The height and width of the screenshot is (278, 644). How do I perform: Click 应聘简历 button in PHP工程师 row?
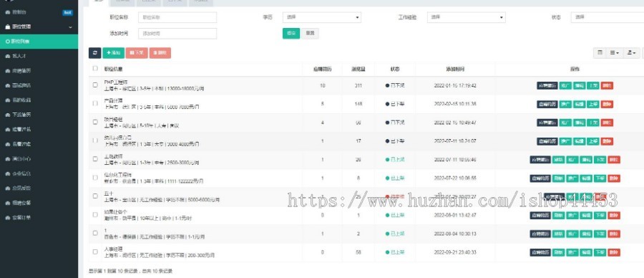pos(547,85)
